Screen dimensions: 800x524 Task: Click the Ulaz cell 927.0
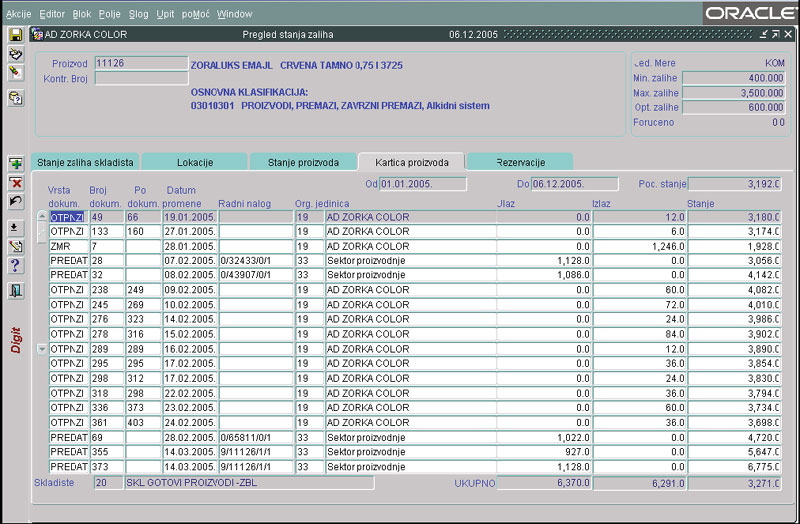pyautogui.click(x=544, y=452)
